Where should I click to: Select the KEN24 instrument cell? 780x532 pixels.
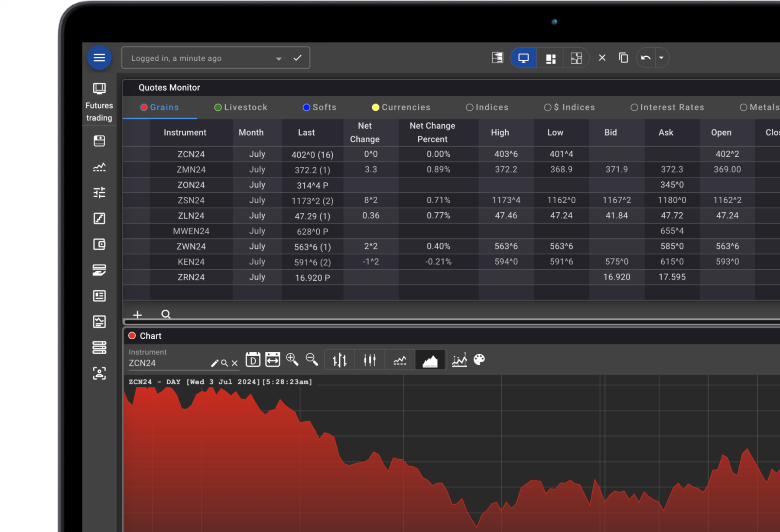pos(191,262)
